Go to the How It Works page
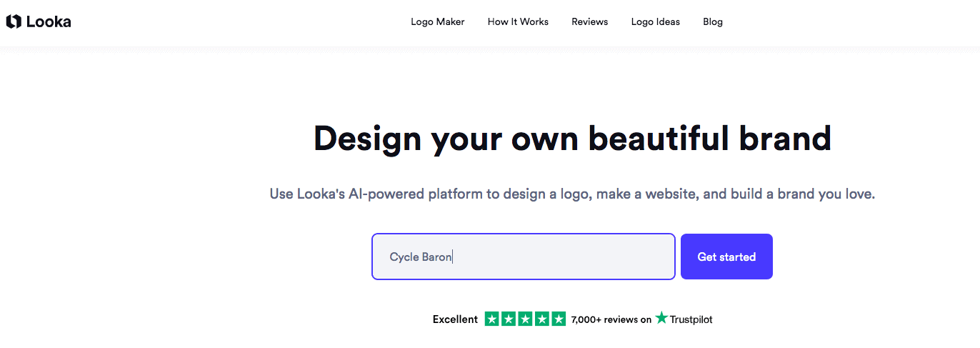Viewport: 980px width, 348px height. (x=518, y=22)
